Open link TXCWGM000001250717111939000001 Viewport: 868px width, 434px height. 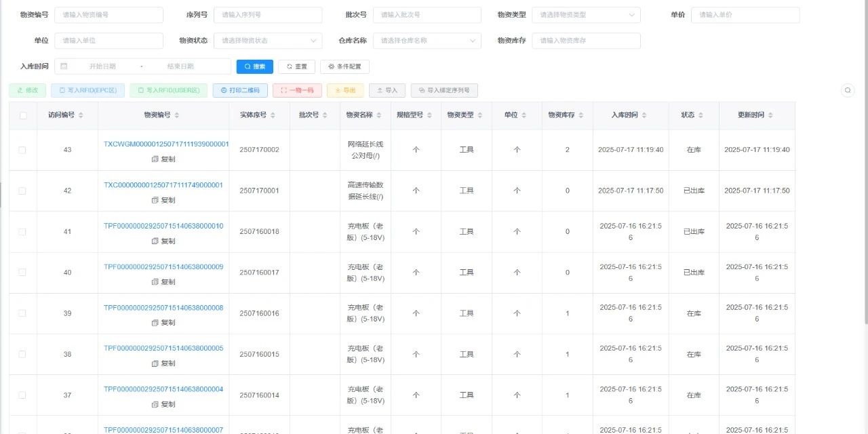coord(166,144)
